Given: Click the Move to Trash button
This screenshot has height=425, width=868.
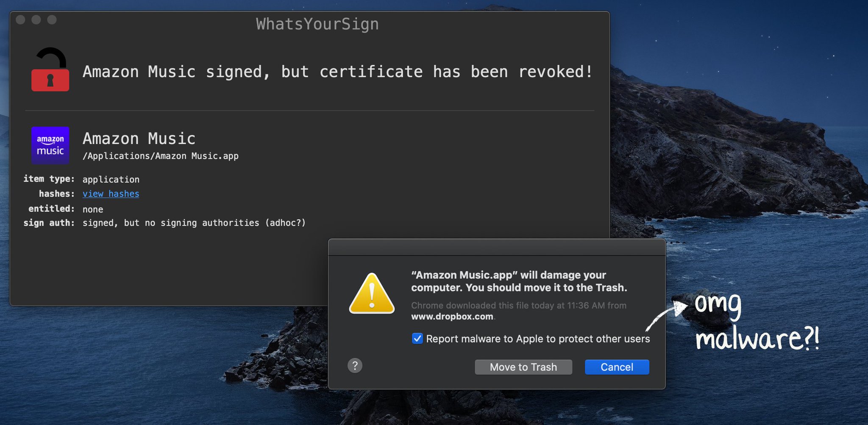Looking at the screenshot, I should click(523, 367).
